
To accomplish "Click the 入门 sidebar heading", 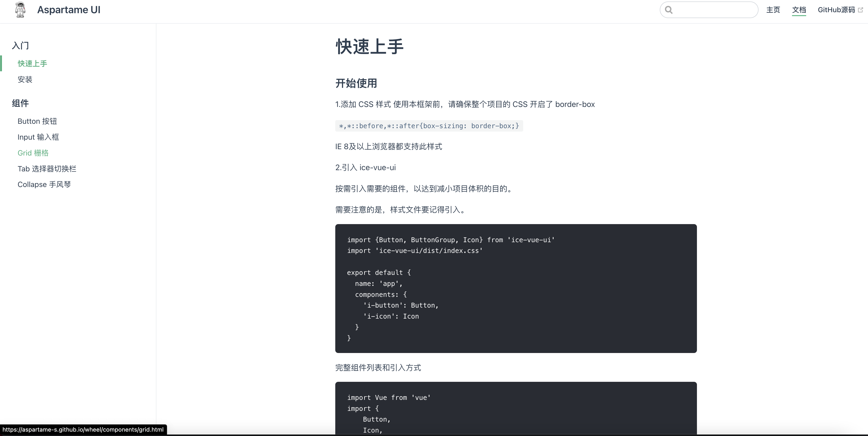I will (20, 45).
